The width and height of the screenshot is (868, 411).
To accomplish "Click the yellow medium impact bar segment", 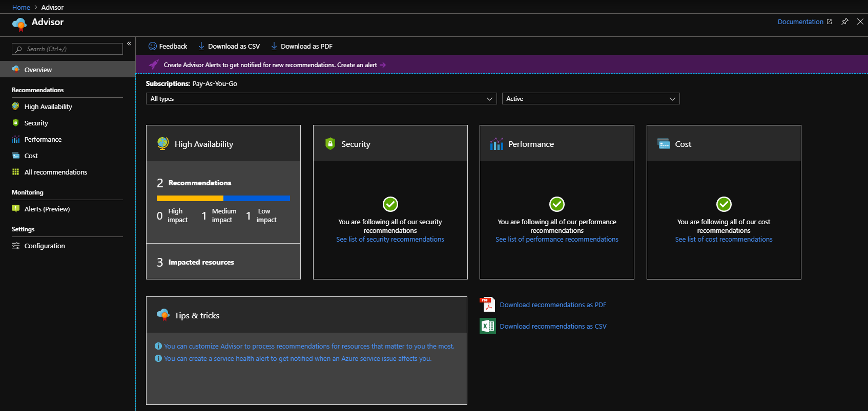I will click(190, 198).
